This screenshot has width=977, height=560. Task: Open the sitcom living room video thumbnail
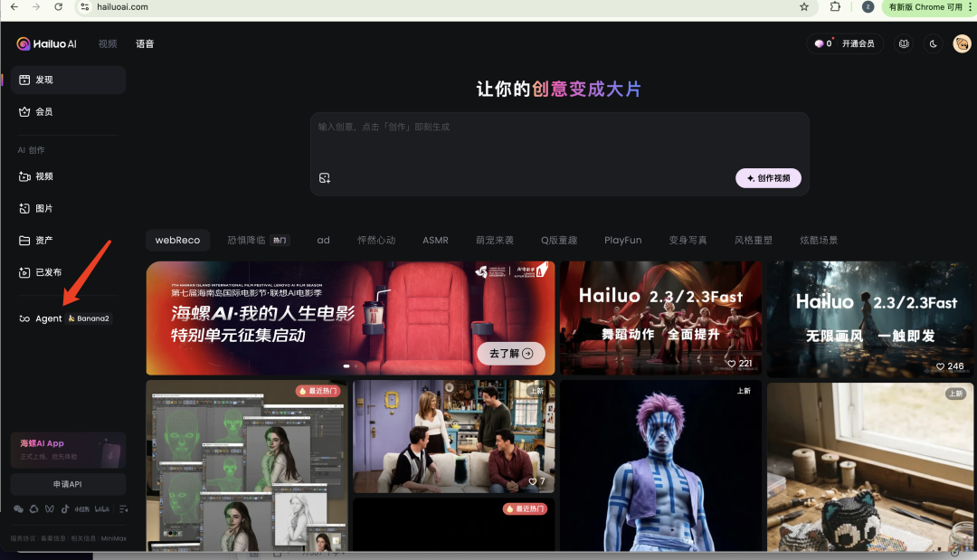point(453,437)
